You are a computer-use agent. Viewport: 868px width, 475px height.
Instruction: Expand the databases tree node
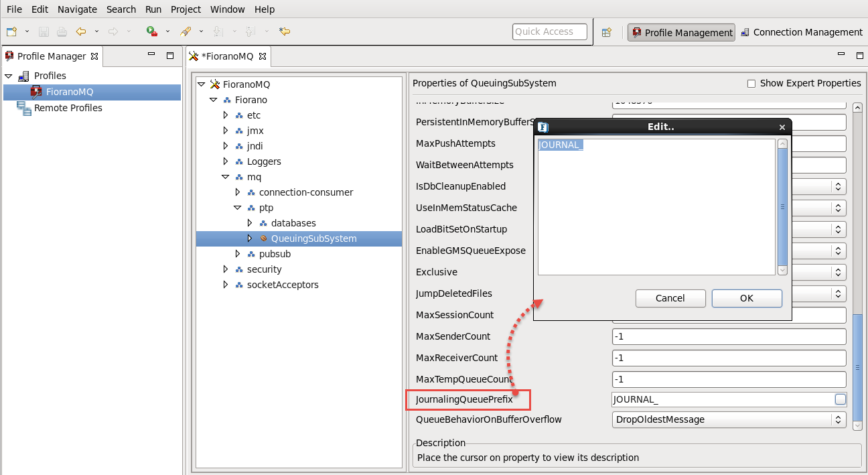click(250, 223)
